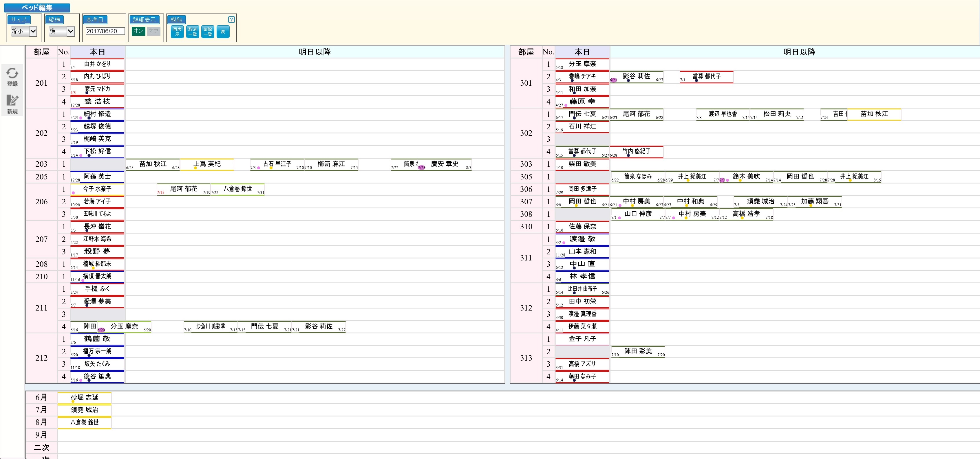
Task: Turn detail display オン
Action: (x=138, y=31)
